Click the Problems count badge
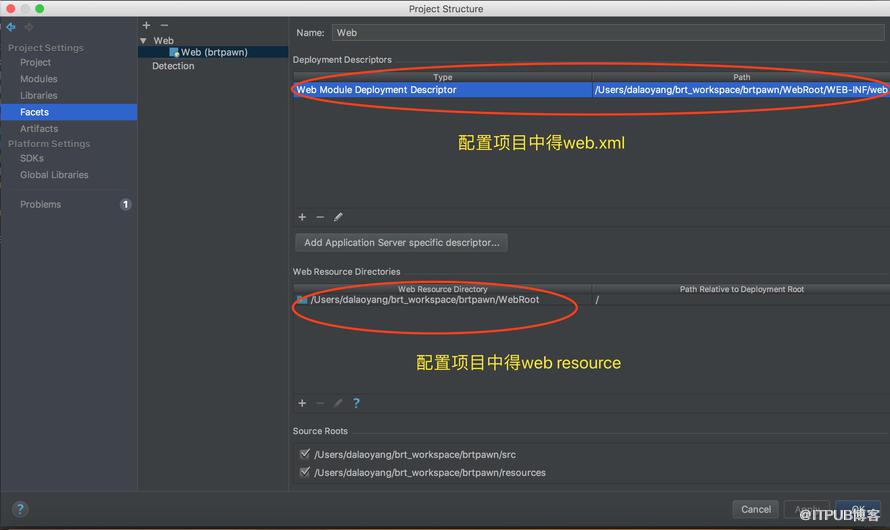The width and height of the screenshot is (890, 530). 125,204
